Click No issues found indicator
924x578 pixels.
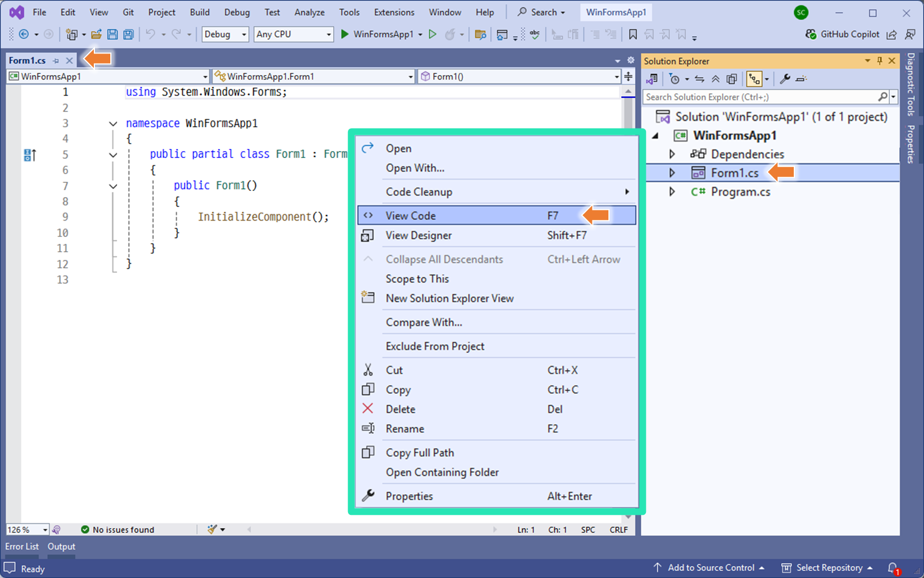117,530
